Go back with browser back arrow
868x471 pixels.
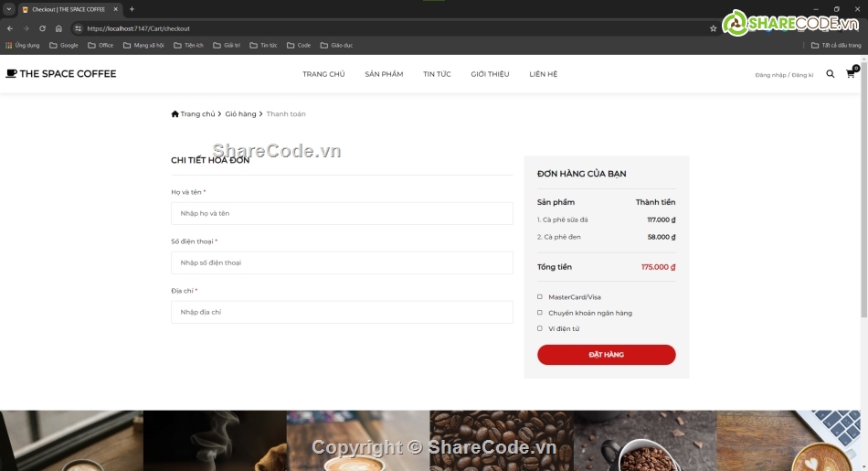[10, 28]
